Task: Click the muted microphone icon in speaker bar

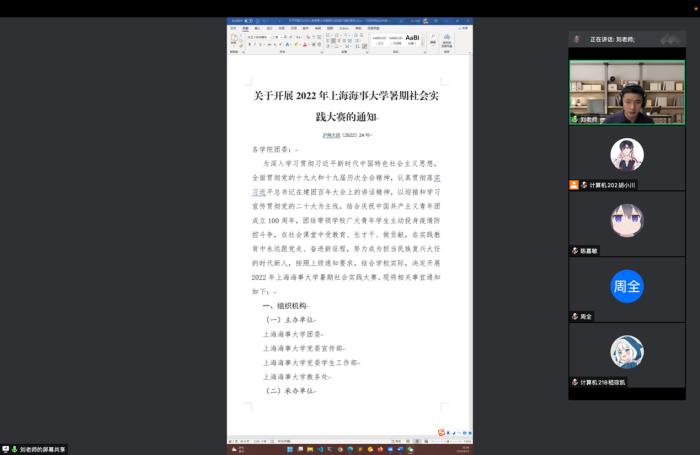Action: pos(576,39)
